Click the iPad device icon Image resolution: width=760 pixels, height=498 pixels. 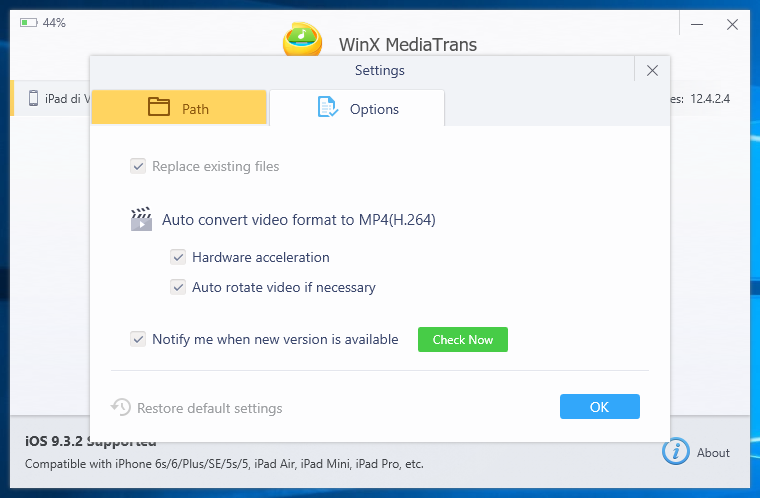(33, 98)
